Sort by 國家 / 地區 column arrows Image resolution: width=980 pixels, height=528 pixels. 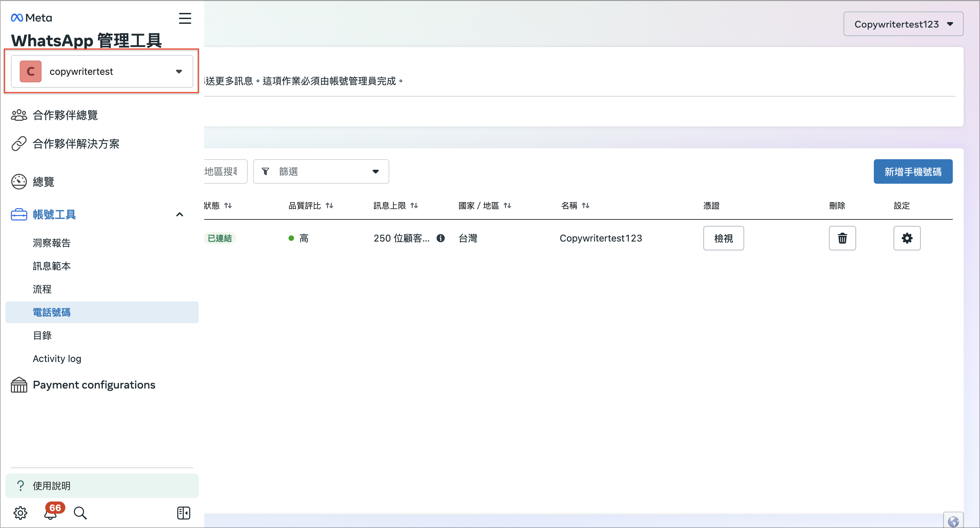(x=507, y=206)
